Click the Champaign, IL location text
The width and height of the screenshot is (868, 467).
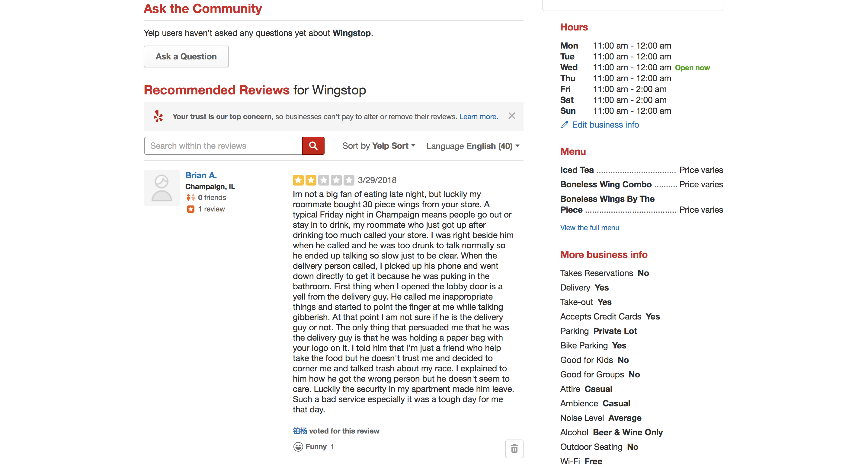point(210,187)
